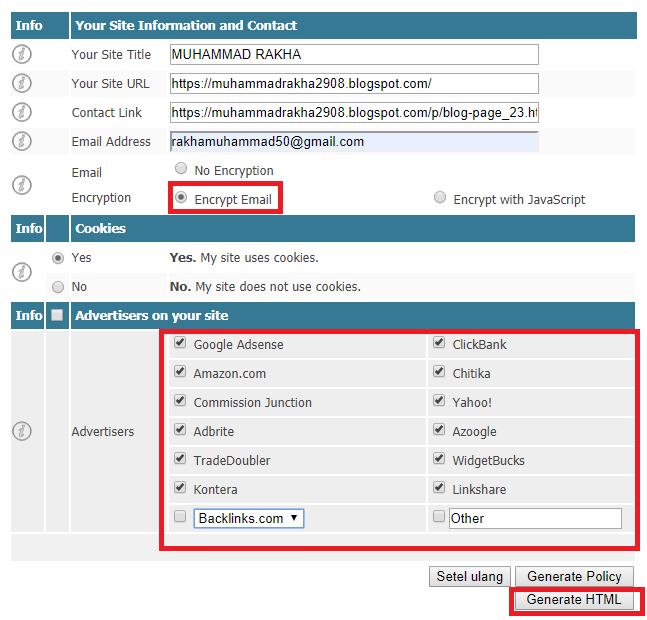Screen dimensions: 647x620
Task: Toggle the Kontera checkbox
Action: [x=180, y=487]
